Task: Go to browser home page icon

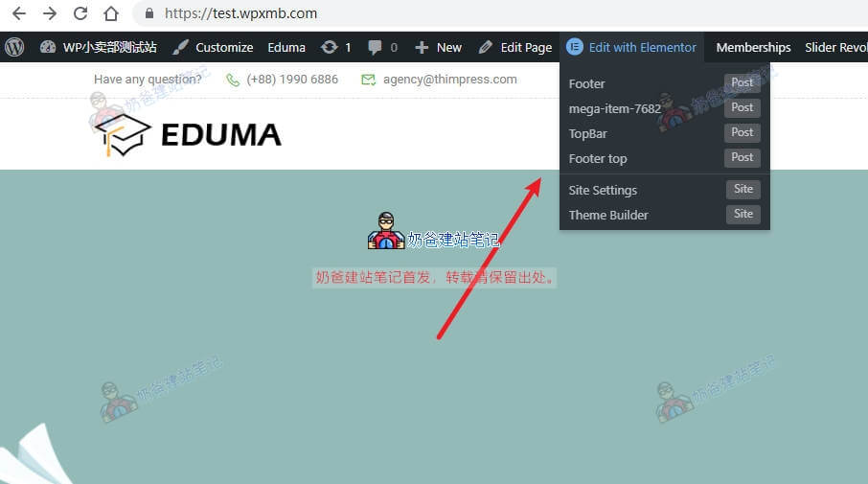Action: [111, 13]
